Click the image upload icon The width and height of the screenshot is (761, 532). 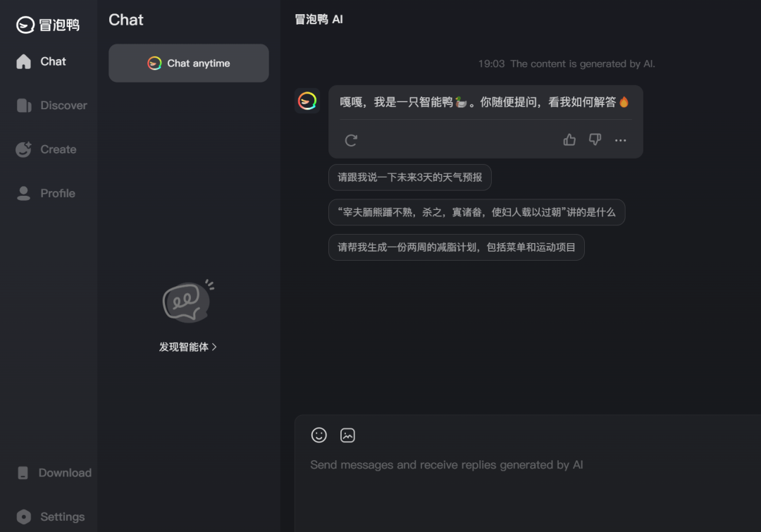(347, 435)
